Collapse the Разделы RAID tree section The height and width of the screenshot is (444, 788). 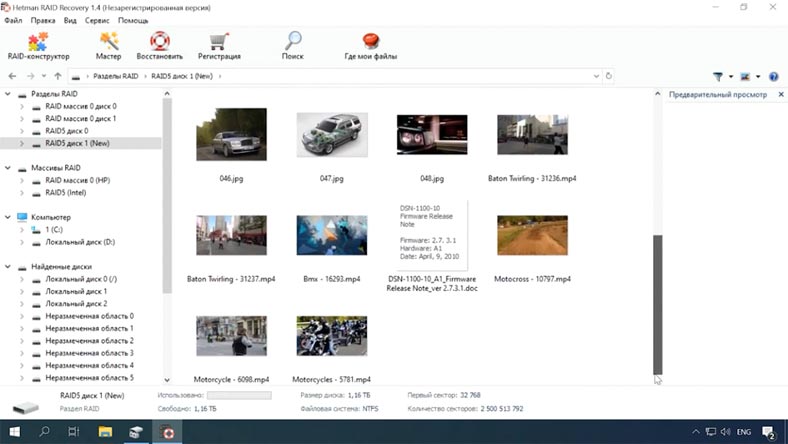point(9,94)
